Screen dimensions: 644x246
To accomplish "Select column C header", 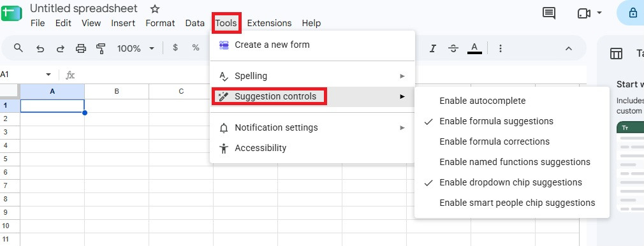I will [x=181, y=91].
